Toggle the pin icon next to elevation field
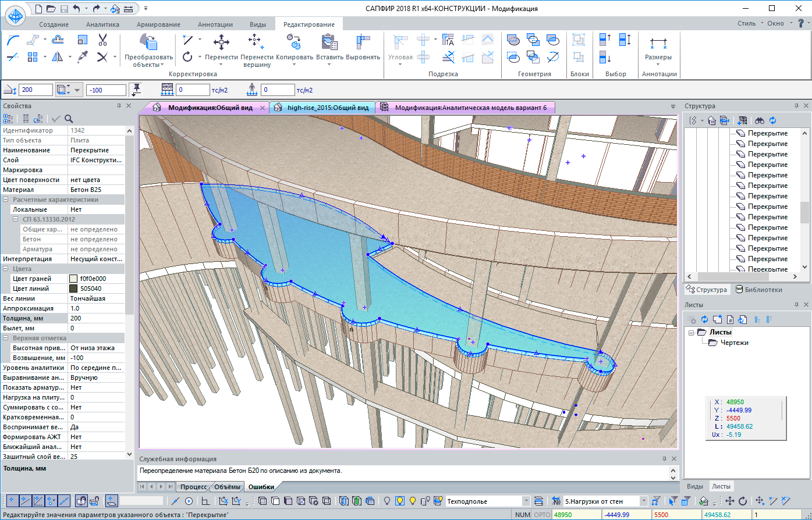812x520 pixels. pos(136,90)
